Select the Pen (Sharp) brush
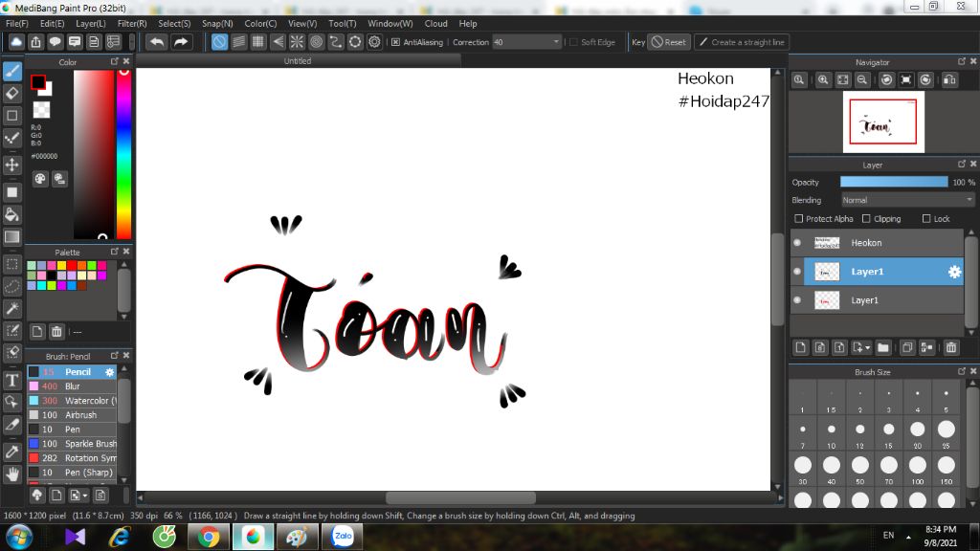 click(x=73, y=473)
